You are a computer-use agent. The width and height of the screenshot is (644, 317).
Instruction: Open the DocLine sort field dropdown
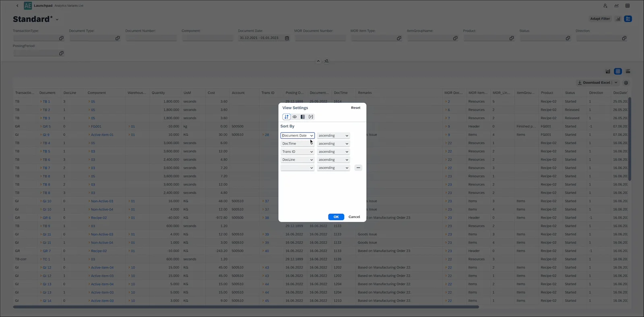pos(297,160)
